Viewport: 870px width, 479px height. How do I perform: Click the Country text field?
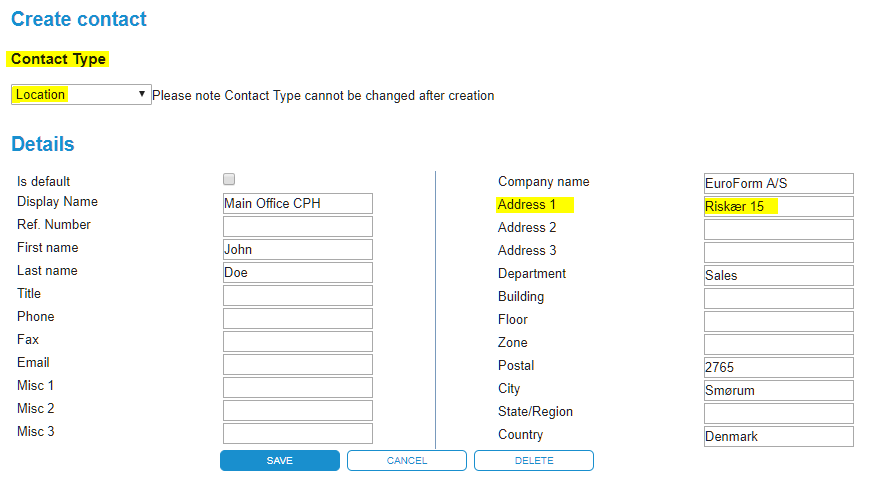778,437
